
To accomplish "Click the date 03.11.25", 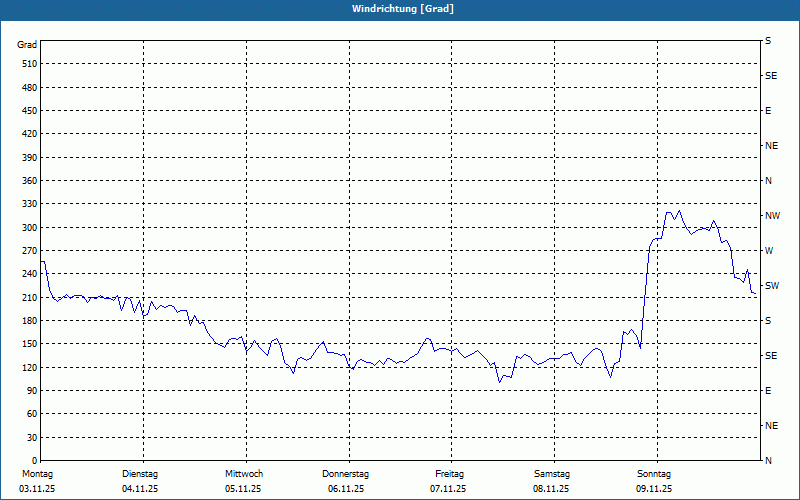I will point(37,489).
